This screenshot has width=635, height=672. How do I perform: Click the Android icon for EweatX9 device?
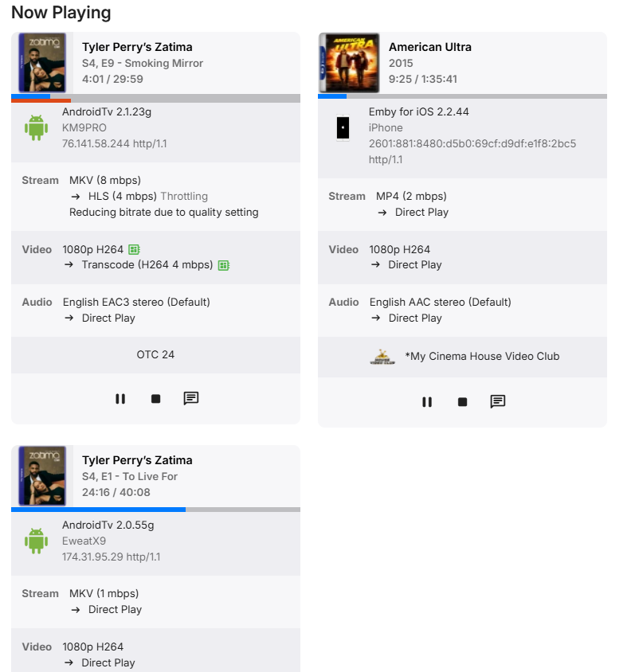tap(37, 541)
